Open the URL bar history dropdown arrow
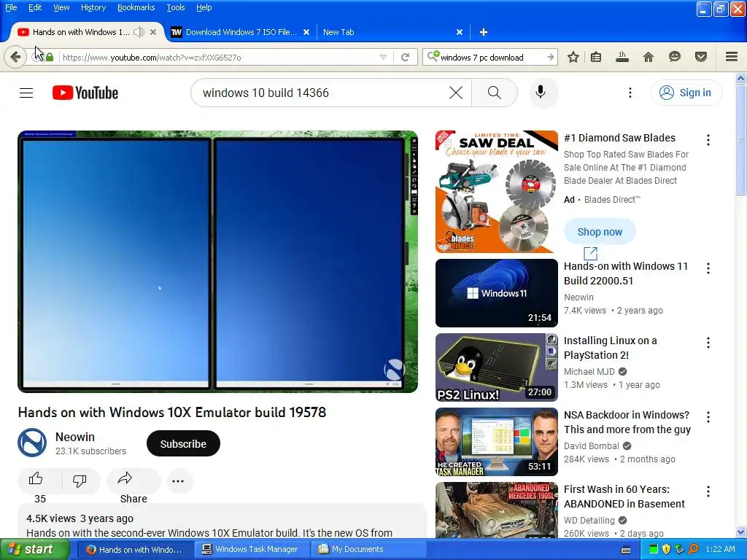The image size is (747, 560). pyautogui.click(x=383, y=57)
